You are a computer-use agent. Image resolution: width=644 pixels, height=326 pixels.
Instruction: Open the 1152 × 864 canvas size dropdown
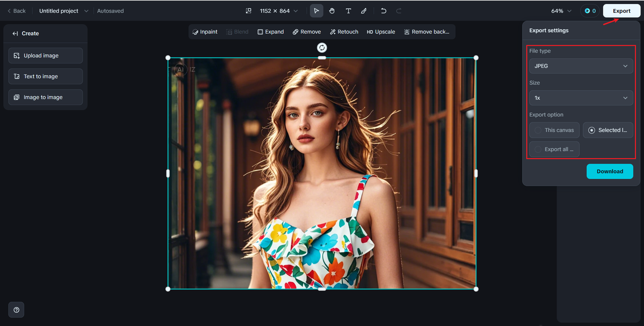coord(279,11)
